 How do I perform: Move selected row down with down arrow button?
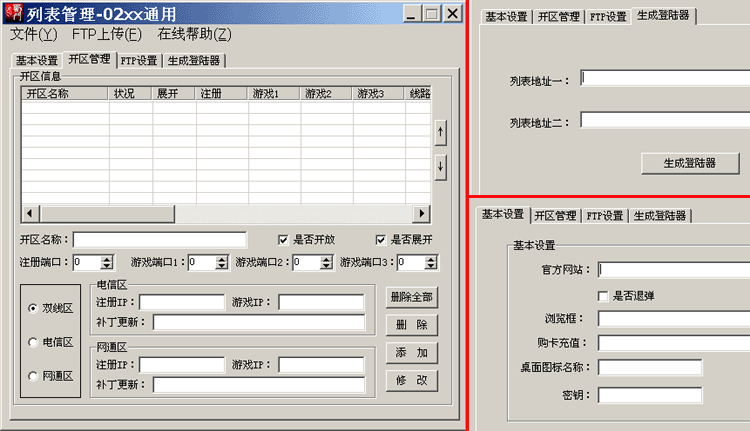440,167
